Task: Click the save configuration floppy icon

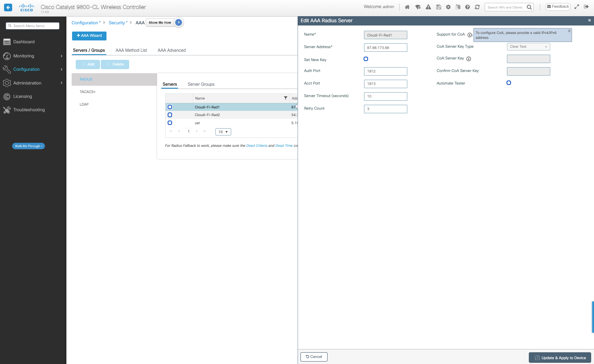Action: coord(439,7)
